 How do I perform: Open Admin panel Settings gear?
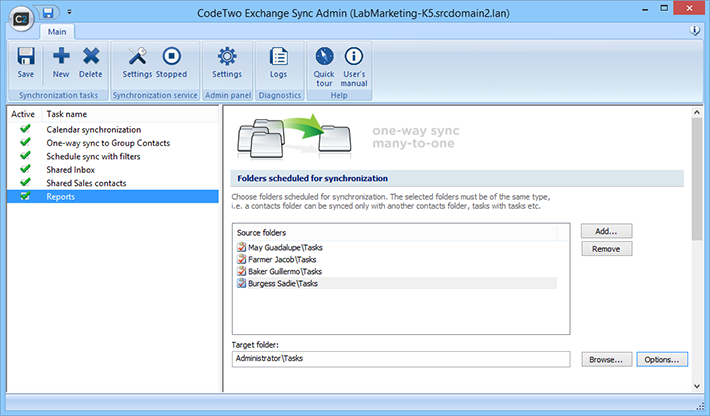point(227,63)
